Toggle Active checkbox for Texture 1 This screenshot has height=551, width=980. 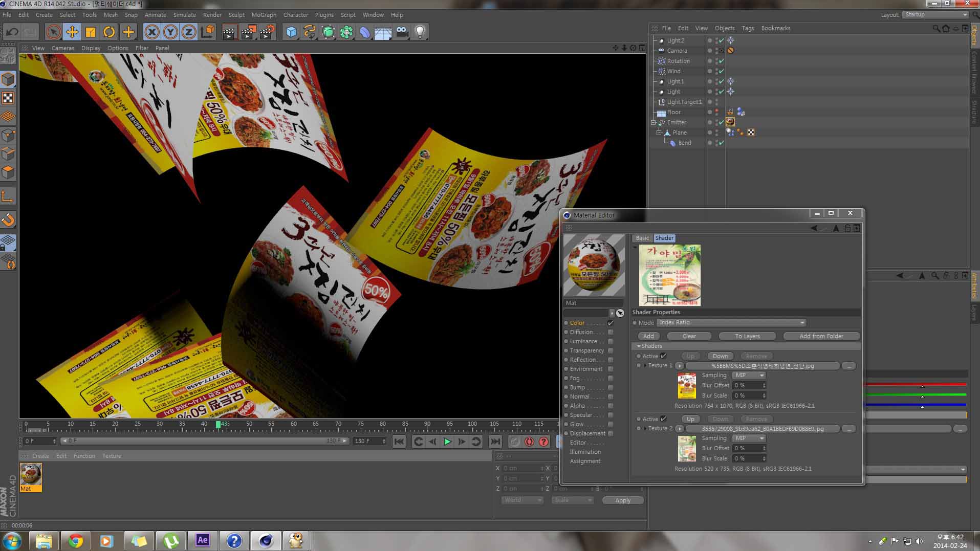coord(664,356)
